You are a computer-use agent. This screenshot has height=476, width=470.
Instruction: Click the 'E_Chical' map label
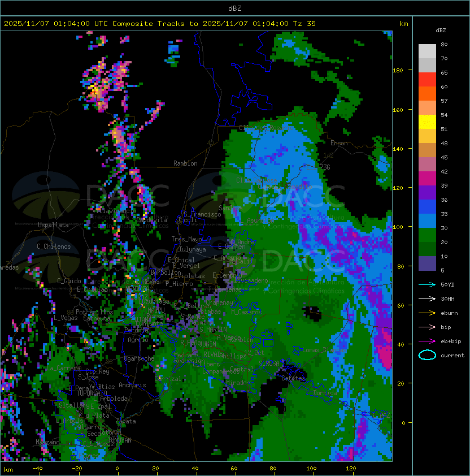tap(181, 260)
